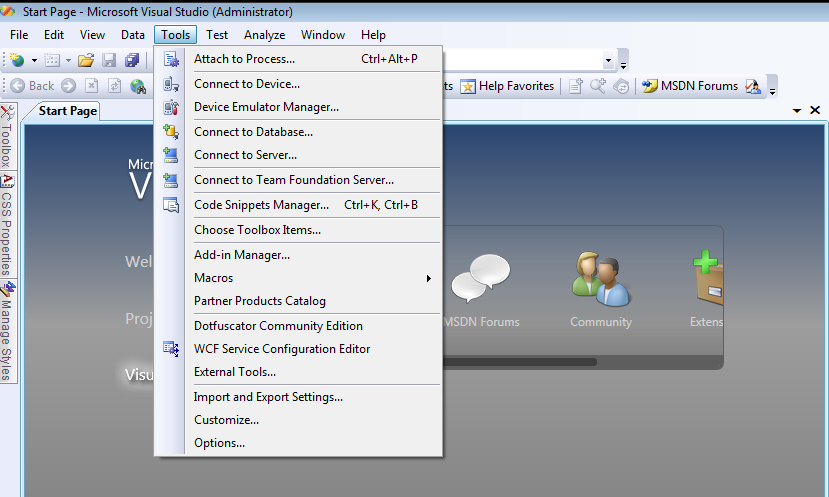The image size is (829, 497).
Task: Open the Test menu
Action: pos(217,35)
